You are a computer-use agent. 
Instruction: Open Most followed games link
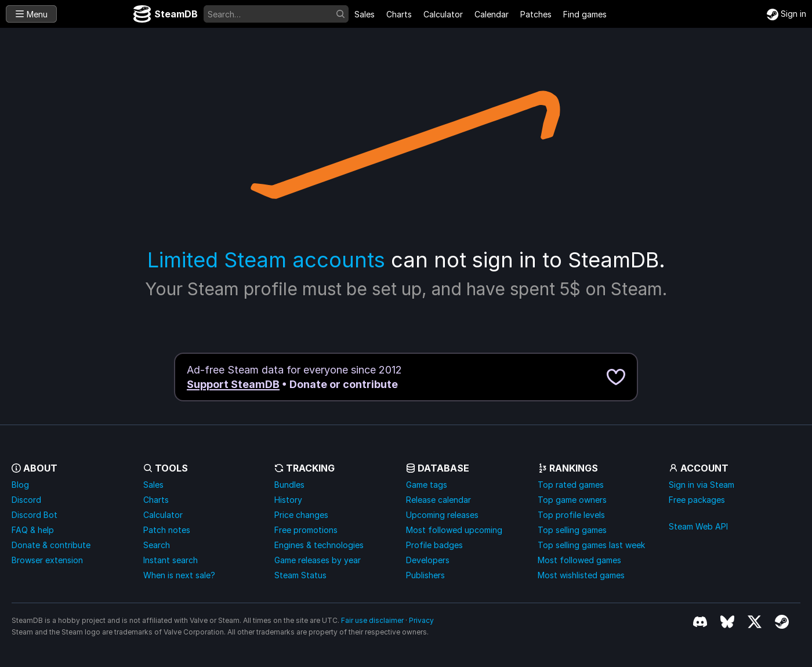579,560
